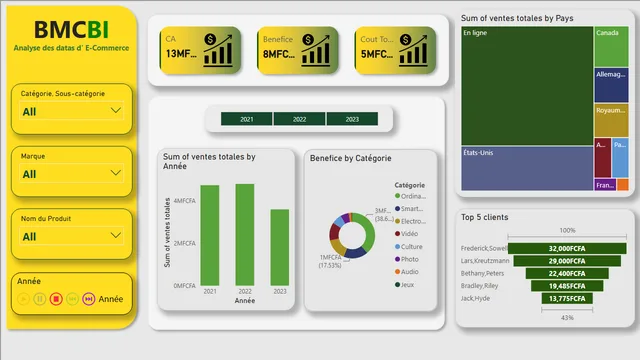This screenshot has height=360, width=640.
Task: Click the Electro... legend entry
Action: 410,221
